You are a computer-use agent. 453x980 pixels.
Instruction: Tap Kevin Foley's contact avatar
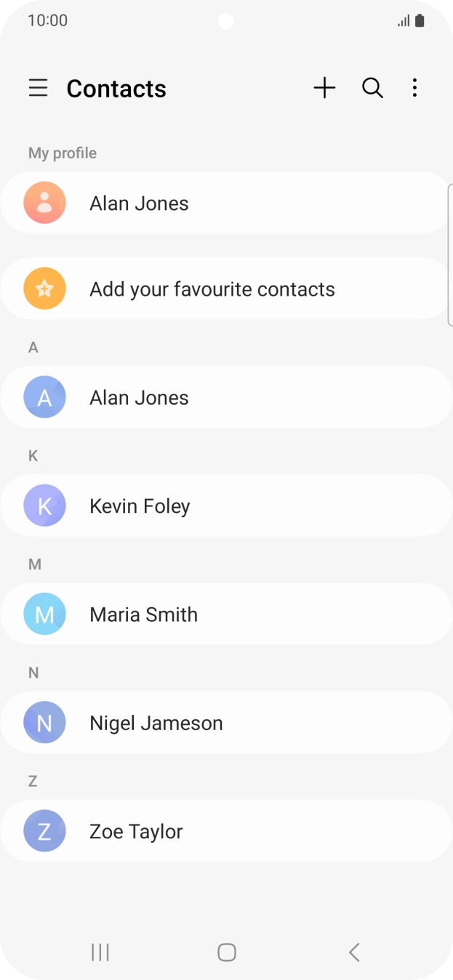44,505
